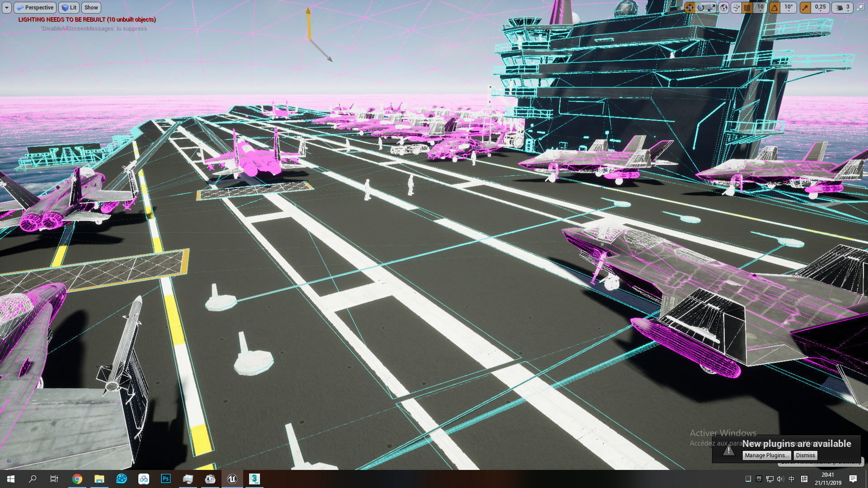Image resolution: width=868 pixels, height=488 pixels.
Task: Select the scale transform tool
Action: coord(712,8)
